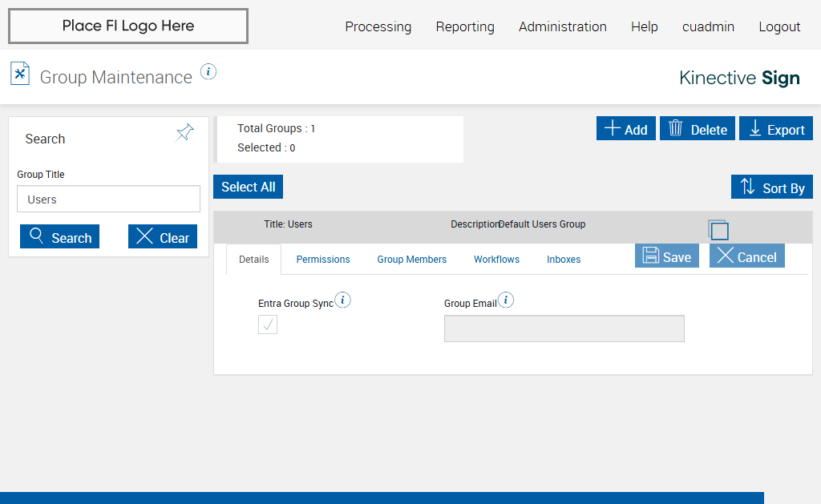The image size is (821, 504).
Task: Open the Reporting menu
Action: [x=465, y=26]
